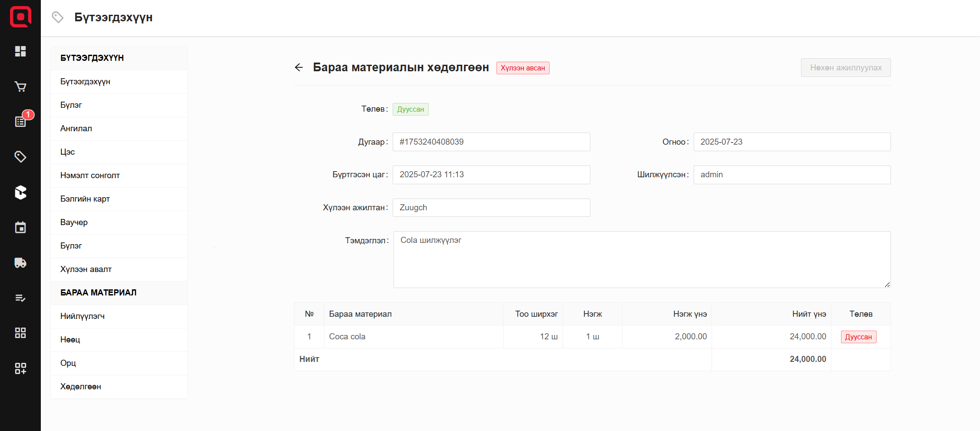Click the back arrow beside page title

(299, 67)
